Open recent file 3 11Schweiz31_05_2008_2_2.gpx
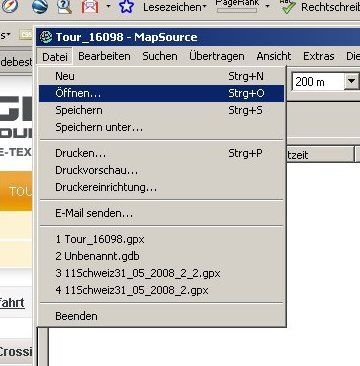The width and height of the screenshot is (360, 366). pyautogui.click(x=162, y=273)
